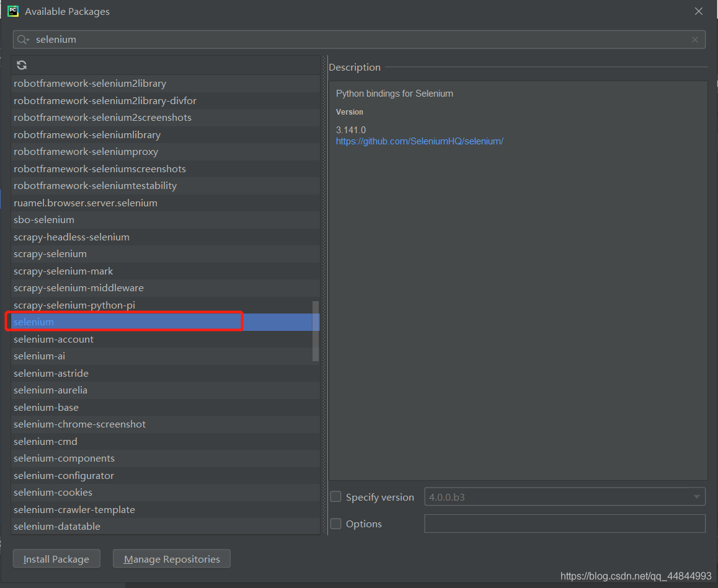This screenshot has height=588, width=718.
Task: Select the scrapy-selenium package
Action: pos(166,254)
